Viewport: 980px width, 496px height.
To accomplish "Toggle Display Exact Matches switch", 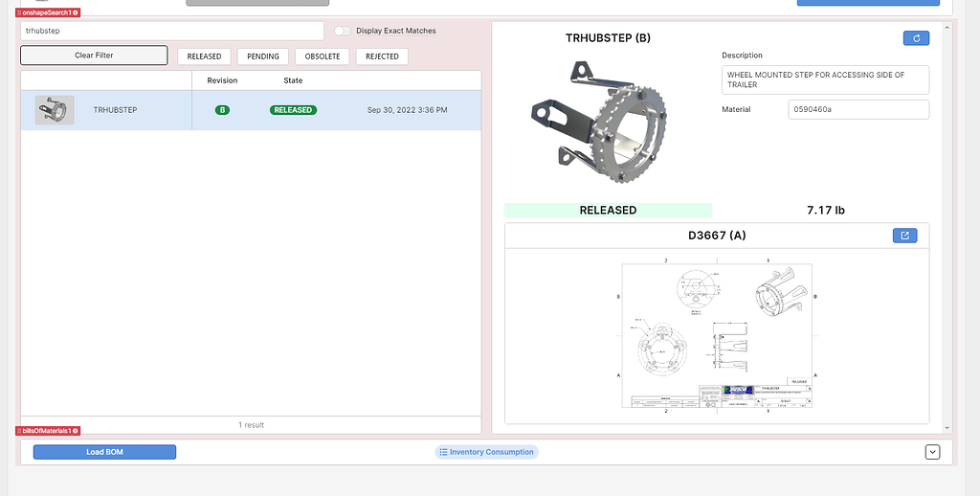I will [342, 31].
